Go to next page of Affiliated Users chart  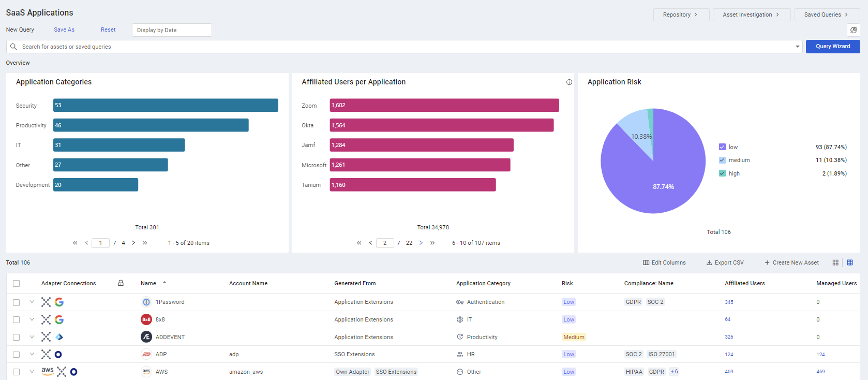click(421, 243)
